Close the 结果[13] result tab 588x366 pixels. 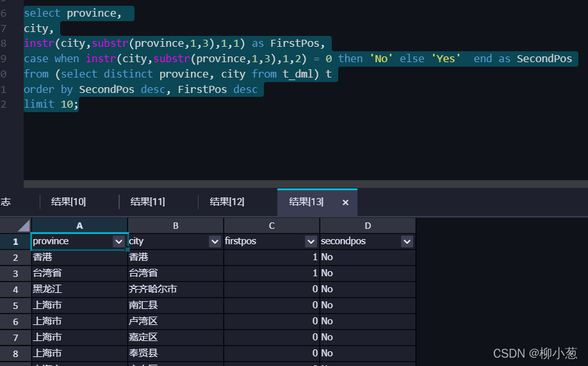pyautogui.click(x=345, y=203)
